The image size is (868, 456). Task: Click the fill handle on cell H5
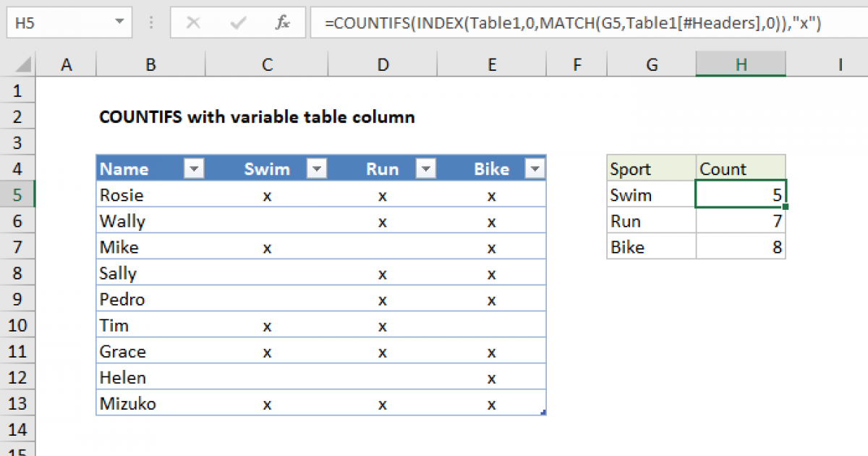pyautogui.click(x=785, y=207)
